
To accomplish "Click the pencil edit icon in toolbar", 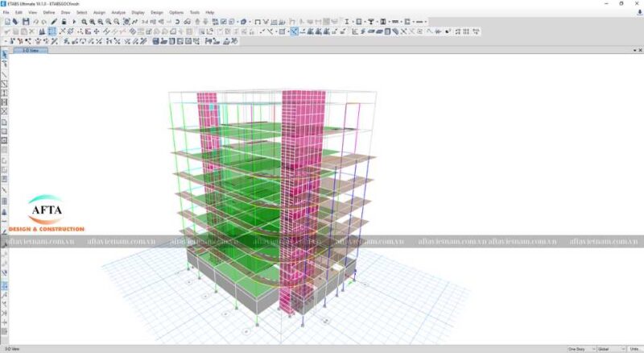I will click(x=54, y=22).
